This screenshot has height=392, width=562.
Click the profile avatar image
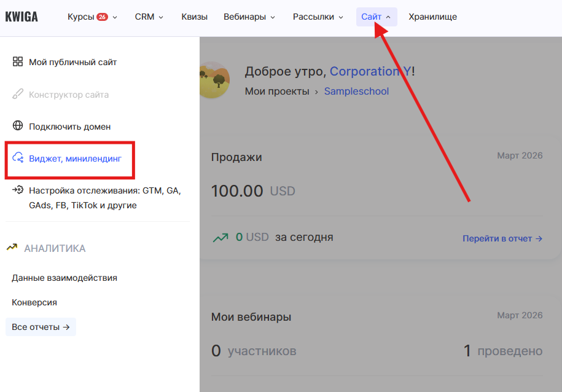(x=214, y=80)
